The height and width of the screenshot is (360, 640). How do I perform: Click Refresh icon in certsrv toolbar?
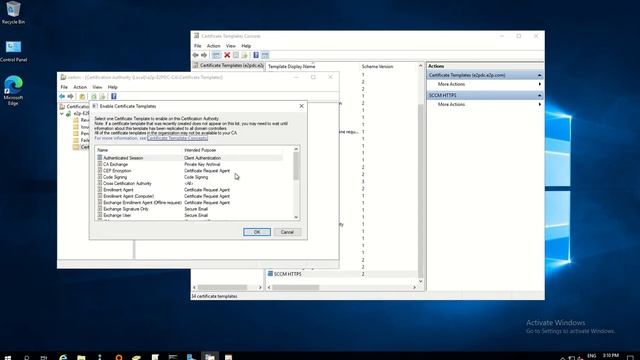click(94, 96)
